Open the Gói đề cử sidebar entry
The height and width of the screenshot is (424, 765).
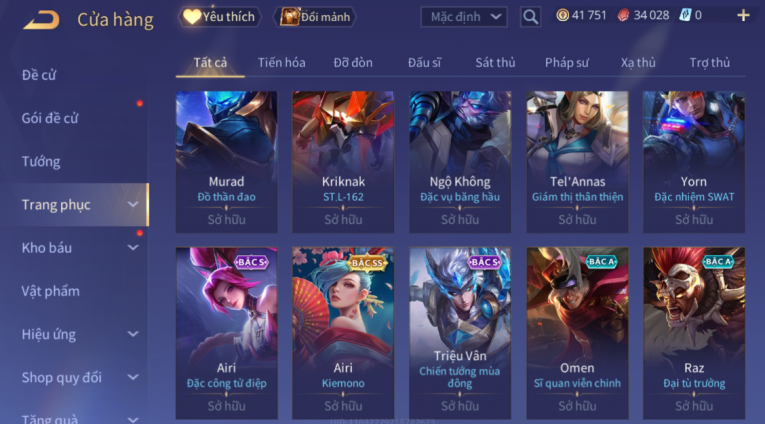(x=50, y=118)
